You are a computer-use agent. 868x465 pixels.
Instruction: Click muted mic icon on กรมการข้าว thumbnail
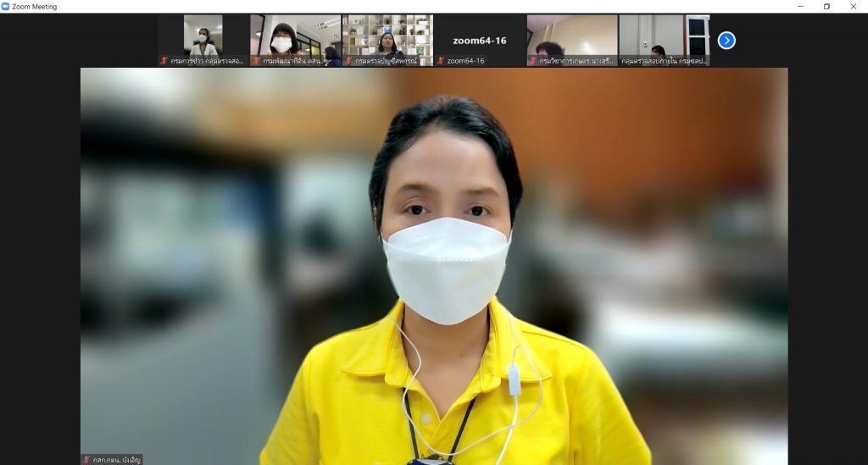(x=164, y=61)
